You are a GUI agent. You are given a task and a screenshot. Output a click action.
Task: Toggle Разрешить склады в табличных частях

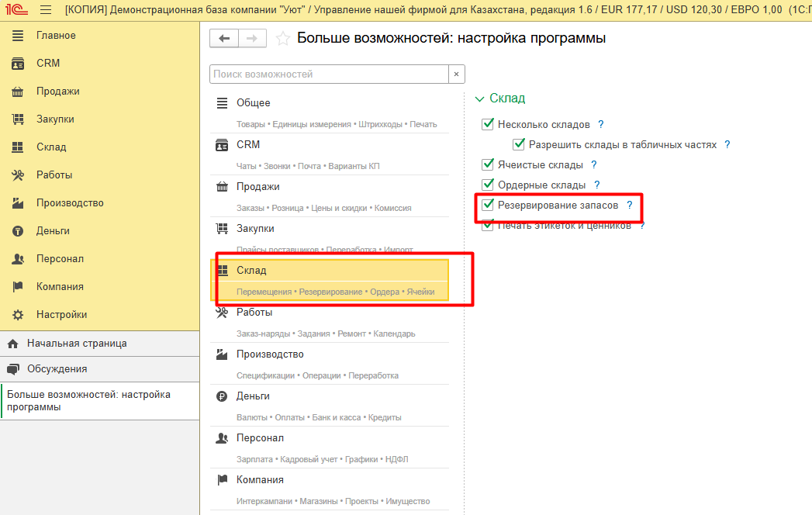pos(519,144)
